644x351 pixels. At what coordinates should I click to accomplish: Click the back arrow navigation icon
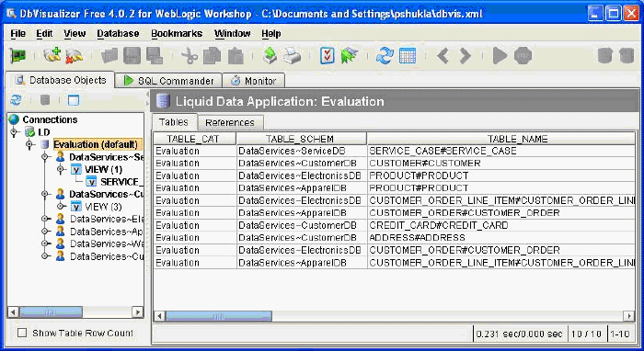point(443,55)
